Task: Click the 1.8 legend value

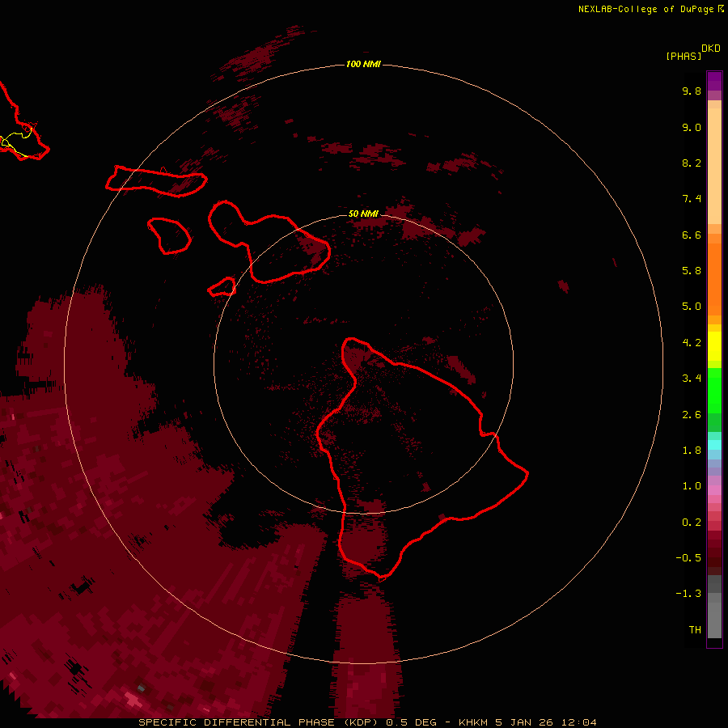Action: pyautogui.click(x=692, y=451)
